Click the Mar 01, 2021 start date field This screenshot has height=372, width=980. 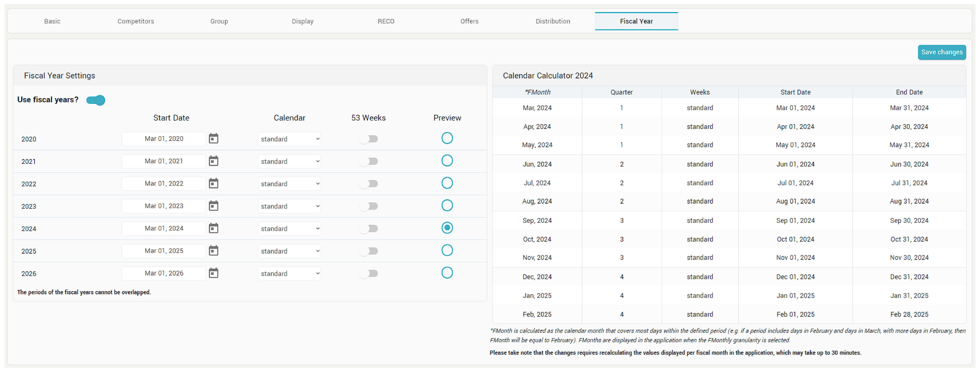[164, 161]
